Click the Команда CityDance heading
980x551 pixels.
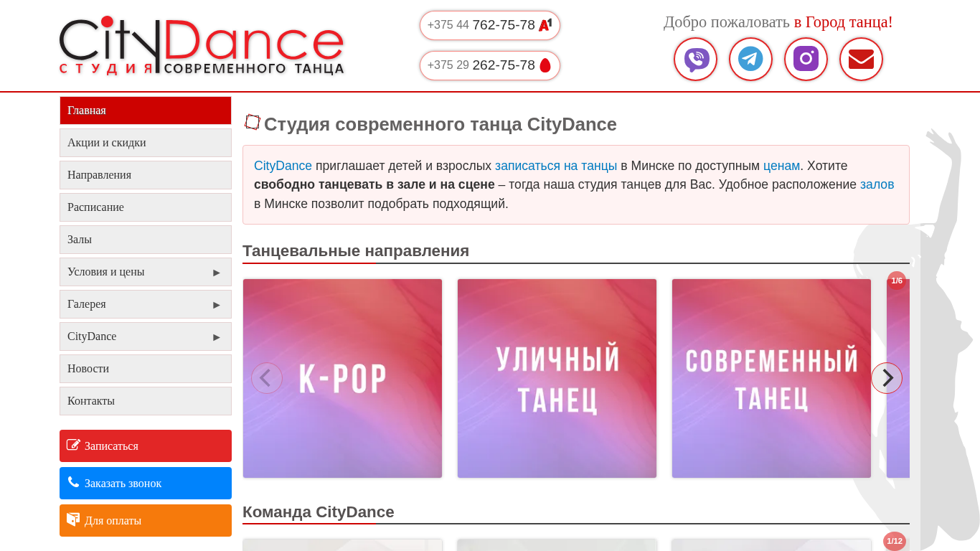319,512
